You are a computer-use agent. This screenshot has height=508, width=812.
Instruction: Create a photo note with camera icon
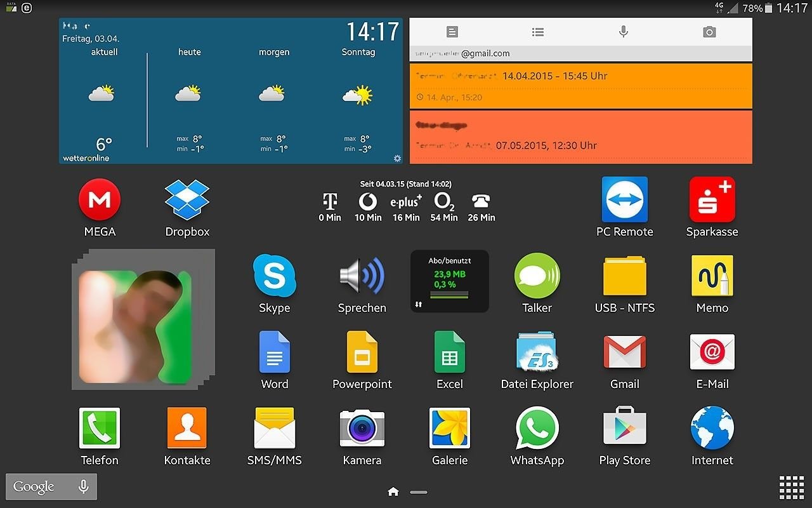pos(709,32)
